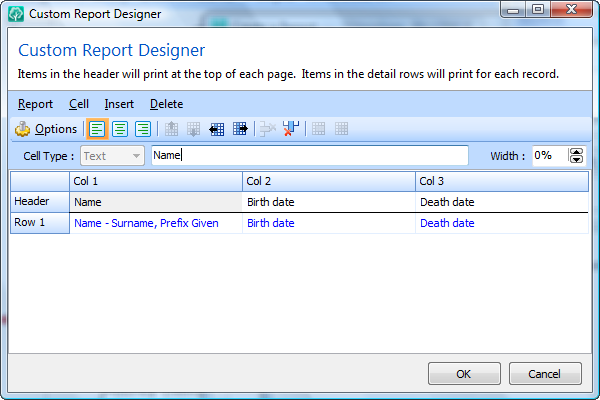
Task: Click the app icon in title bar
Action: tap(16, 14)
